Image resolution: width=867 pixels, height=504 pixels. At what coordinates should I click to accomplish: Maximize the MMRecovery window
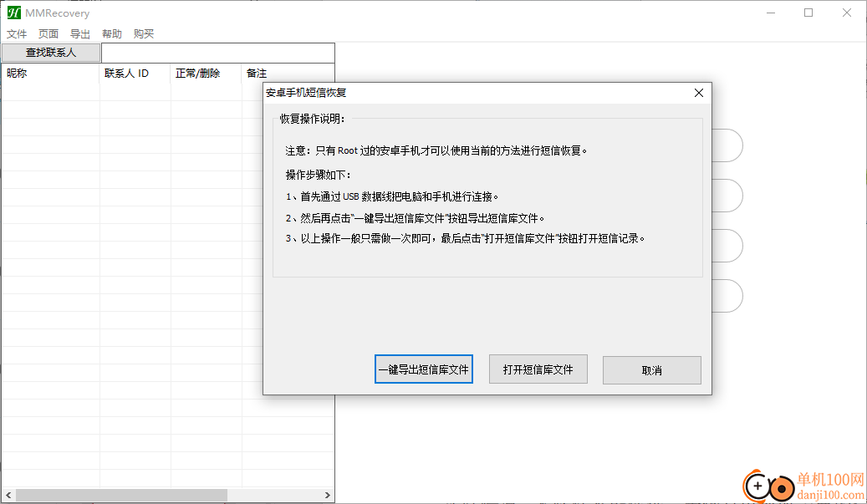pos(808,13)
